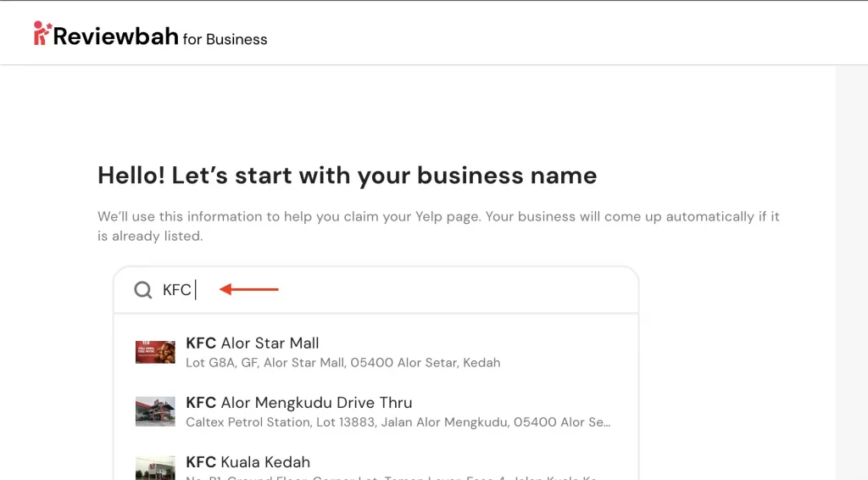Click the "for Business" header label
This screenshot has height=480, width=868.
225,39
